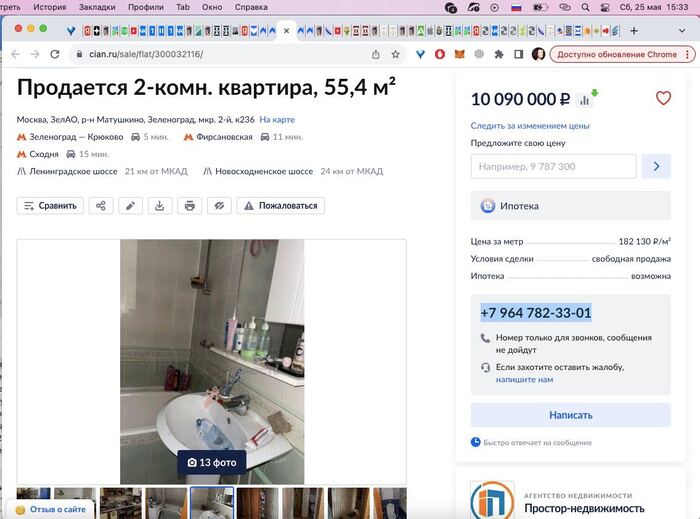The image size is (700, 519).
Task: Add listing to favorites with heart icon
Action: click(663, 98)
